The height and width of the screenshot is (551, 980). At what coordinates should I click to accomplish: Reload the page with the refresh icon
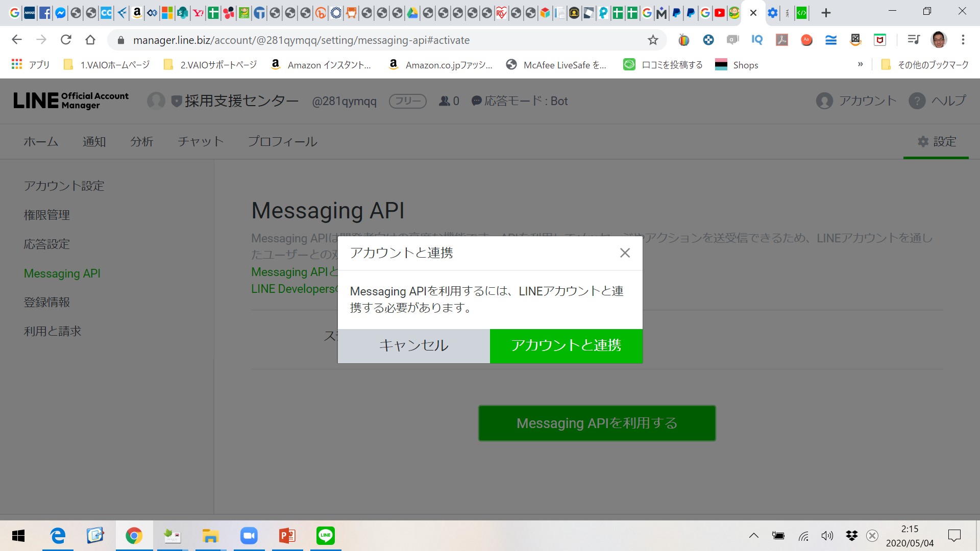click(66, 40)
